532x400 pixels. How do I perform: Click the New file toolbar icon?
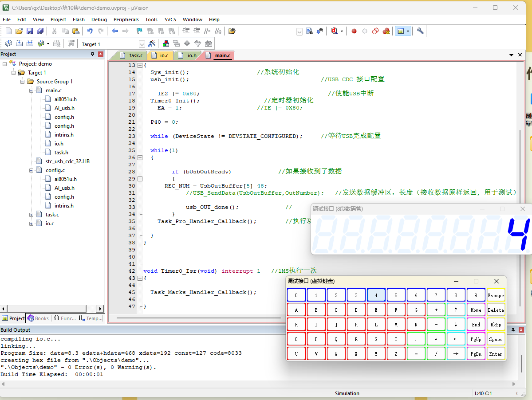pos(8,31)
